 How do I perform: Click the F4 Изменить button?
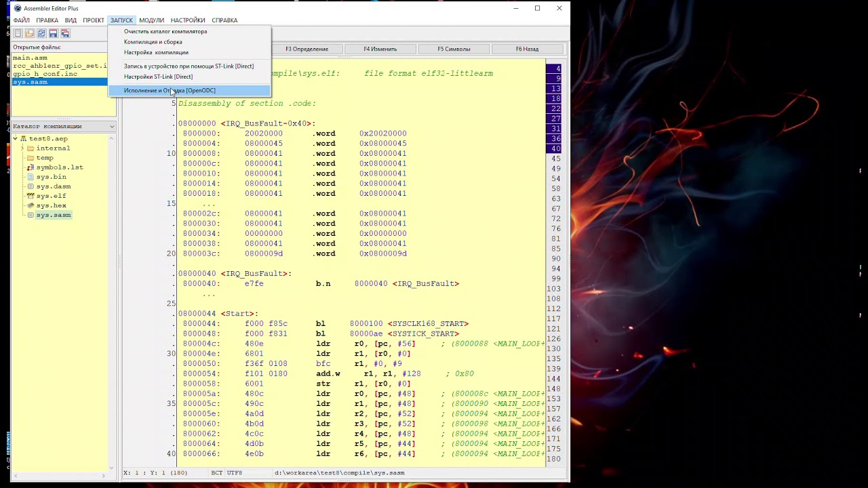(380, 49)
